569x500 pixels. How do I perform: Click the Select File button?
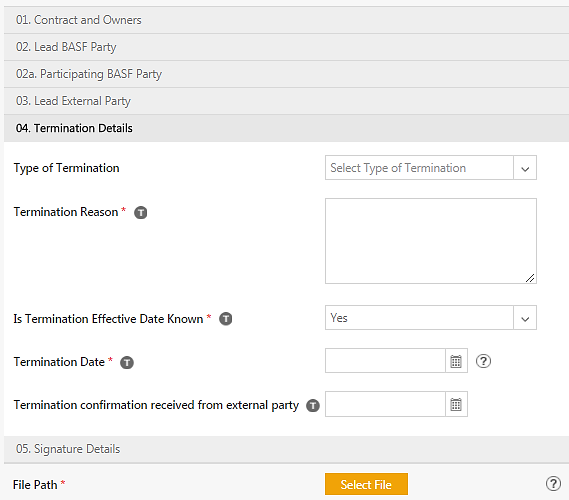pos(366,484)
